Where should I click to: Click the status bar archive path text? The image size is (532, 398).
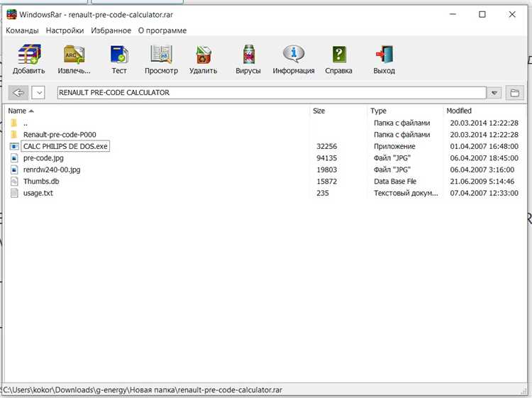point(143,390)
